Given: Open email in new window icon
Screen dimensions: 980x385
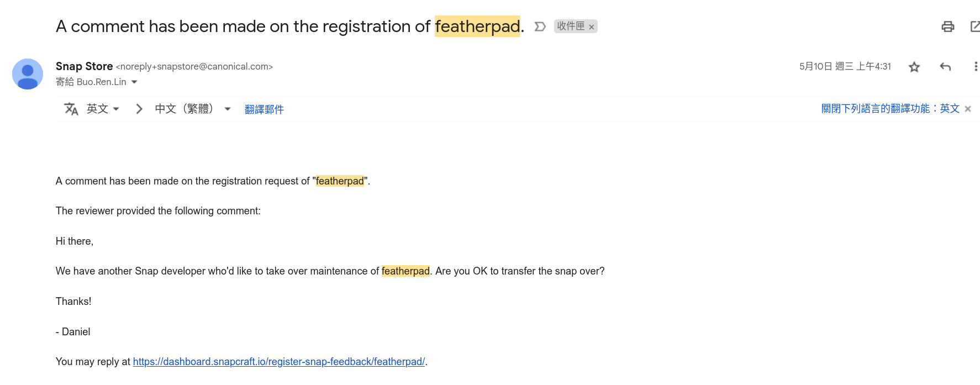Looking at the screenshot, I should tap(974, 27).
